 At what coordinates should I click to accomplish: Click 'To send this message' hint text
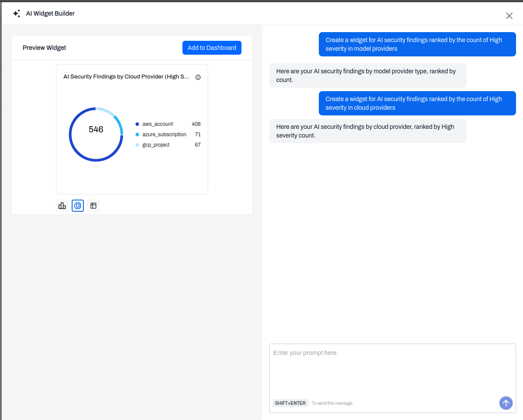(332, 404)
